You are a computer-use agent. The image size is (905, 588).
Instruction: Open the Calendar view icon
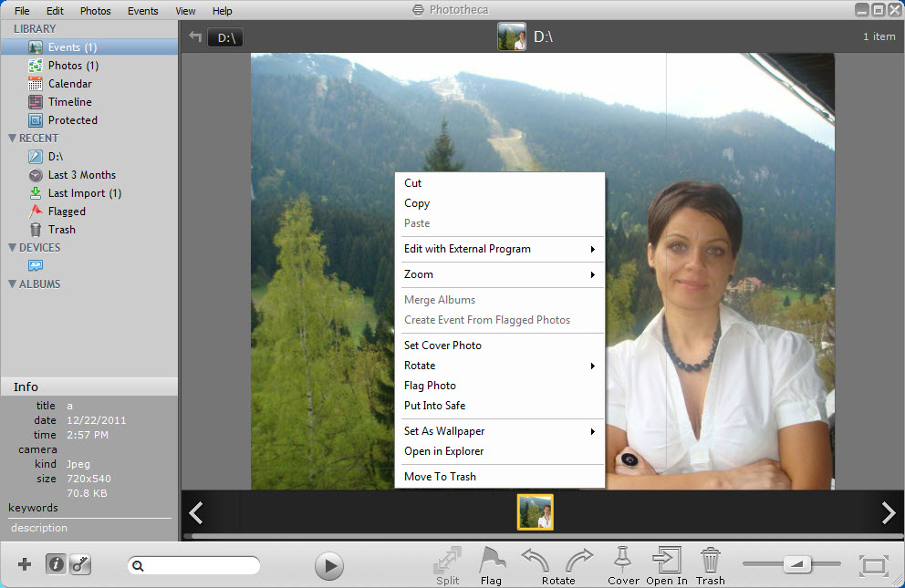[36, 84]
